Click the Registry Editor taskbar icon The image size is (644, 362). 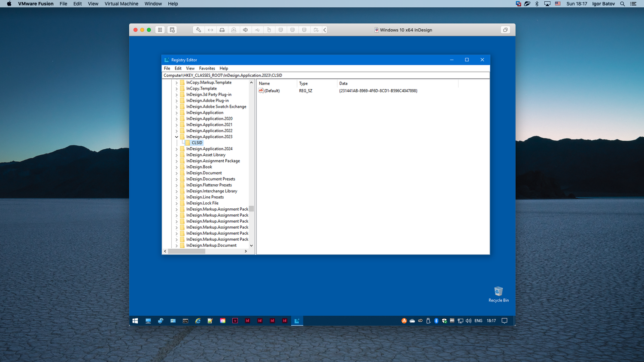(297, 321)
